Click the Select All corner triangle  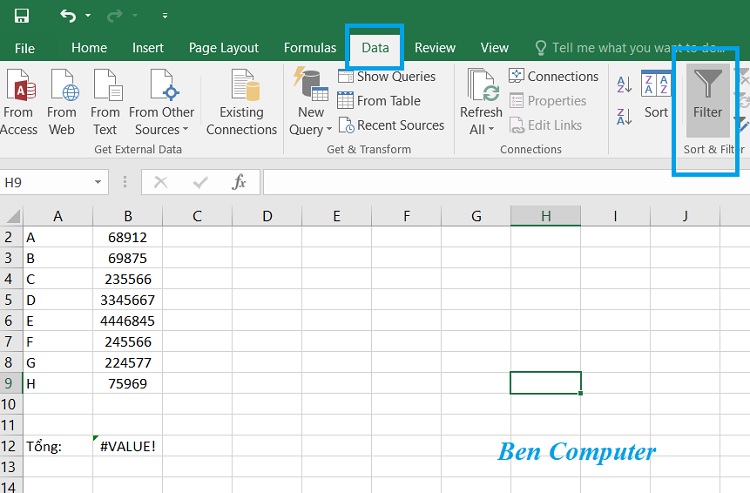pyautogui.click(x=12, y=216)
